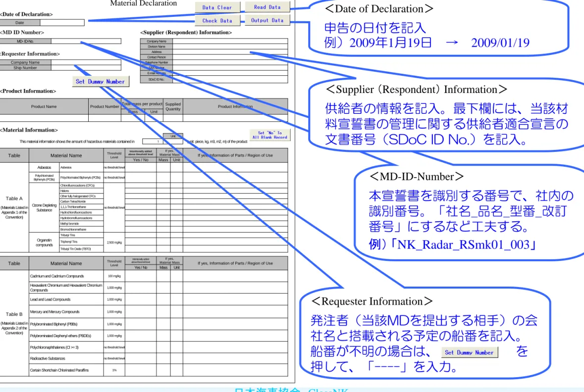Select 'Ozone Depleting Substance' group cell
584x392 pixels.
pyautogui.click(x=44, y=208)
